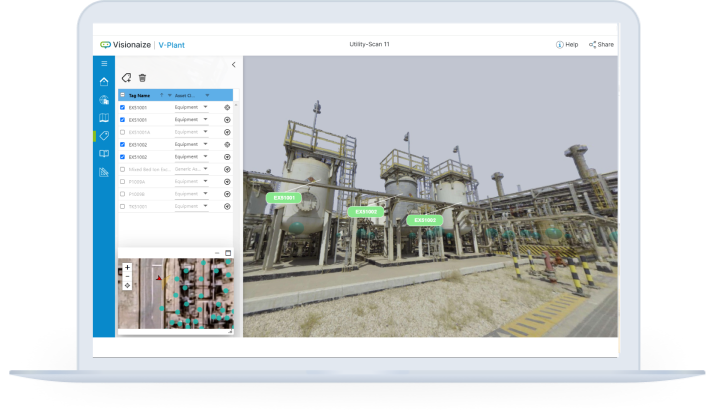Open the map icon in the sidebar
The image size is (715, 415).
104,118
